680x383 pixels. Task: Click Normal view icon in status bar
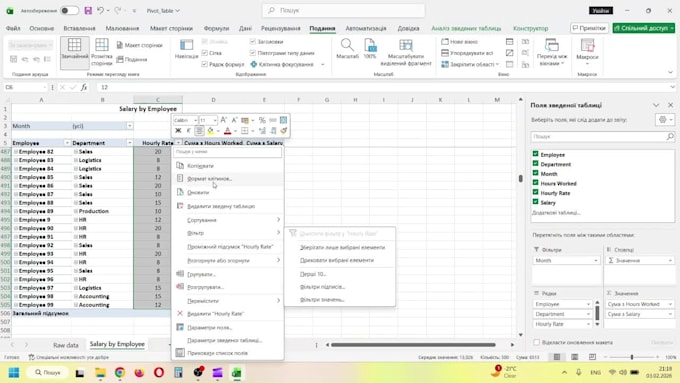(557, 357)
